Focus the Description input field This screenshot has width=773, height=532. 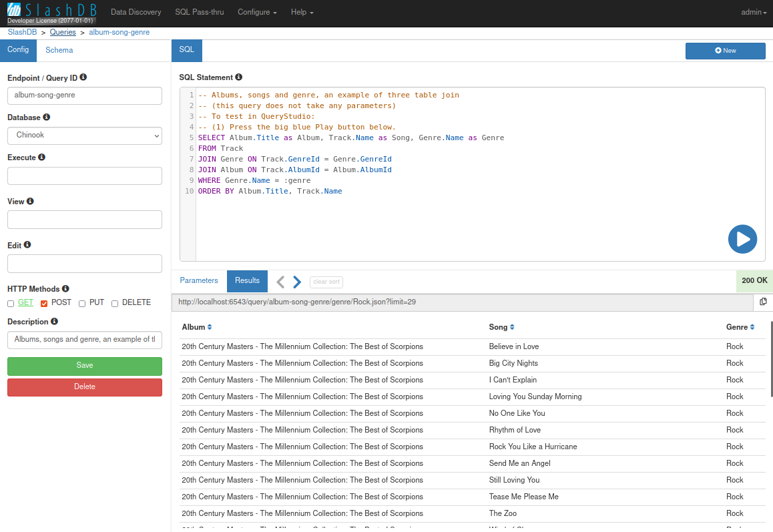click(x=85, y=340)
